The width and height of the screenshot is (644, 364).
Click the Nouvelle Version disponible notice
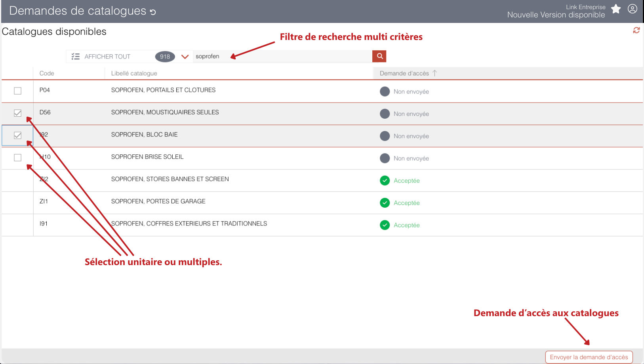556,15
